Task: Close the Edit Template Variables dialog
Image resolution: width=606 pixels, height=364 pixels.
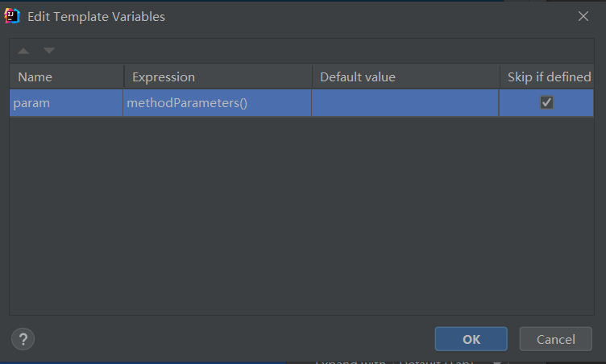Action: click(583, 16)
